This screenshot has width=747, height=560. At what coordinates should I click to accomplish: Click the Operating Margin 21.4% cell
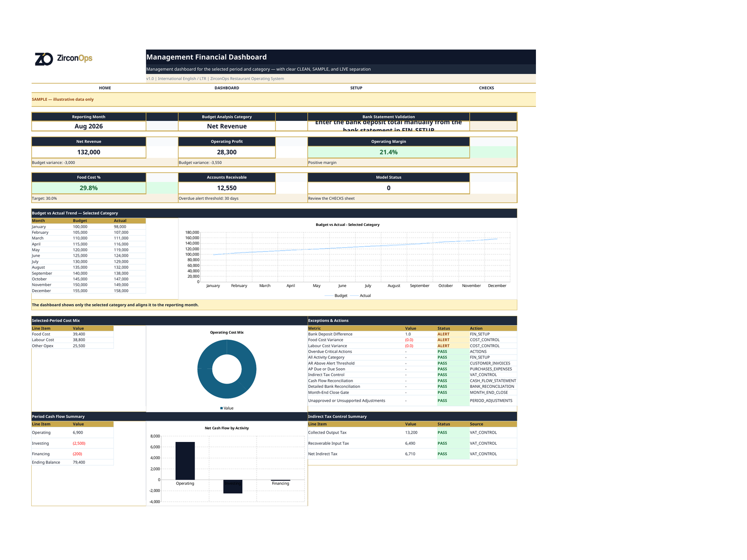point(388,152)
